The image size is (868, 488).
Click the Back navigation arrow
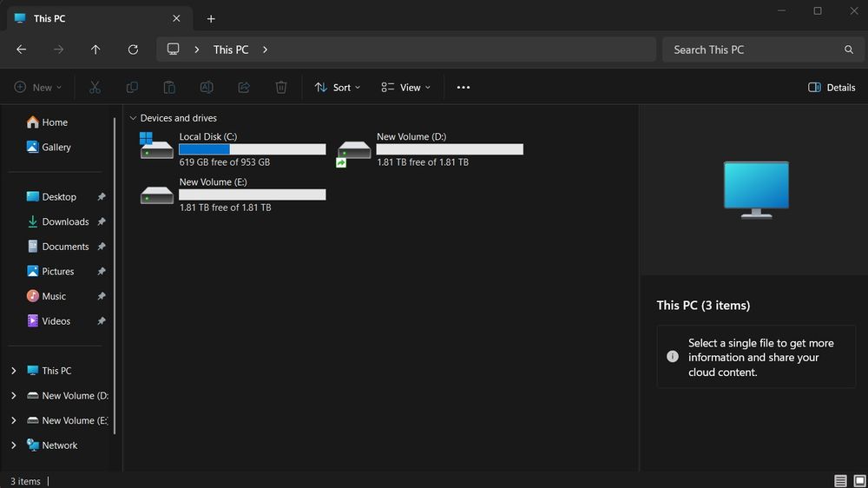[21, 49]
